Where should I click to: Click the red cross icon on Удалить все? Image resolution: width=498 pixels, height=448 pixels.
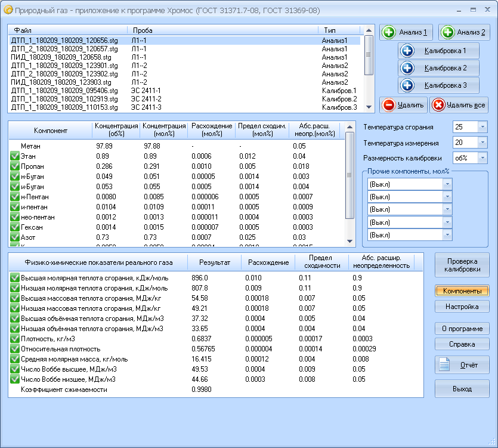(438, 106)
